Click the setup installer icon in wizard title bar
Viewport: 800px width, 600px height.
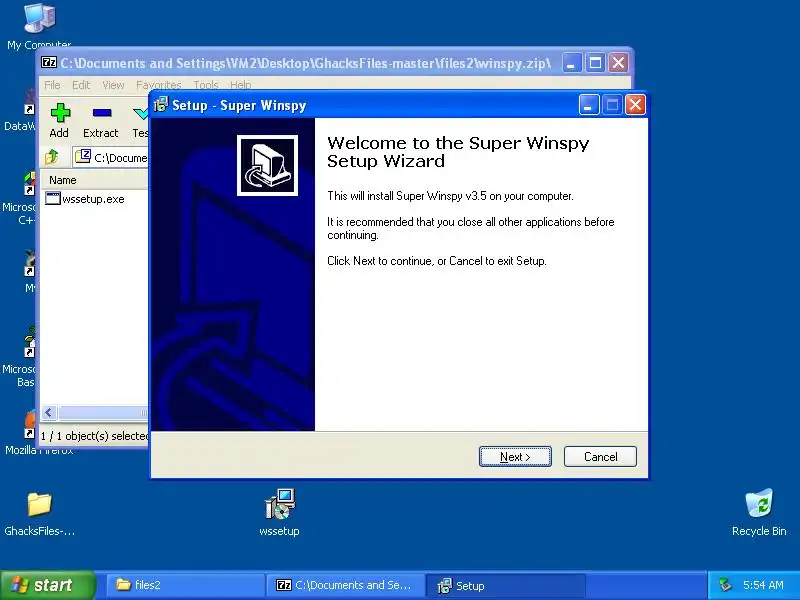(x=161, y=105)
